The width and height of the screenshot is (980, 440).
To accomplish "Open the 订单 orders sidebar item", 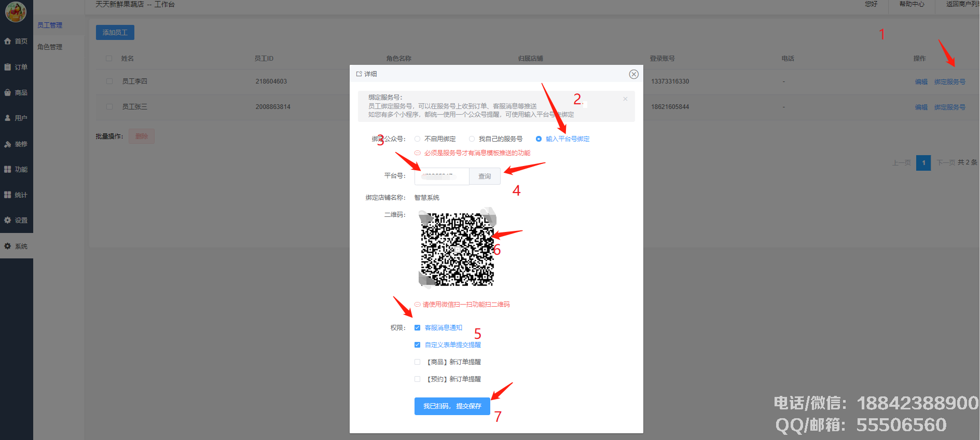I will [x=16, y=67].
